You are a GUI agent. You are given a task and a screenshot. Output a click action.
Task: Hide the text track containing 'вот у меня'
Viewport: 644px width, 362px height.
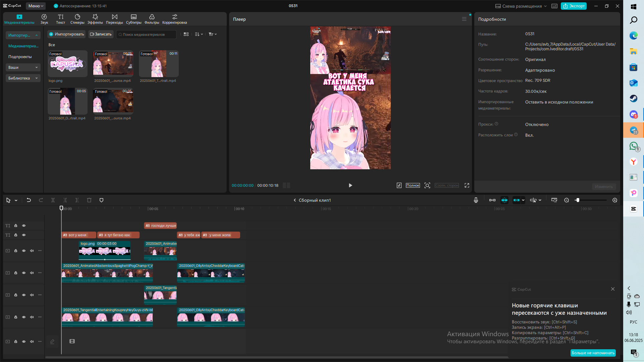coord(24,235)
